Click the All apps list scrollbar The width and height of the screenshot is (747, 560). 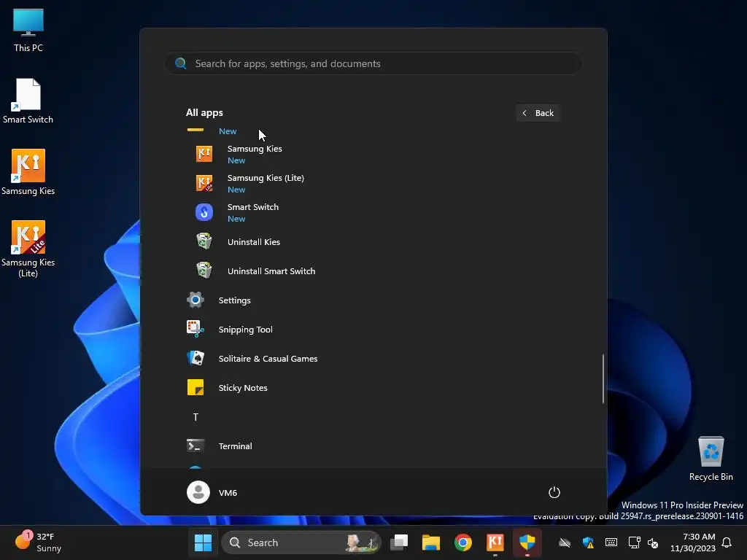pyautogui.click(x=603, y=378)
